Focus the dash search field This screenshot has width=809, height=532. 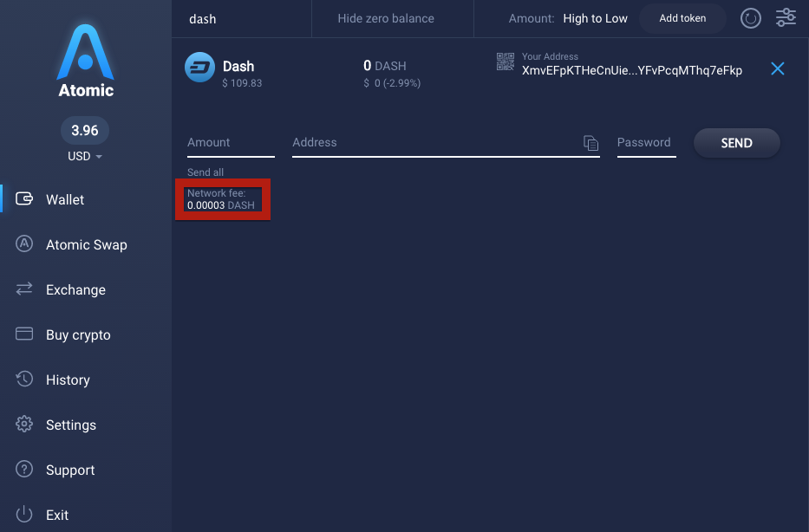point(243,19)
